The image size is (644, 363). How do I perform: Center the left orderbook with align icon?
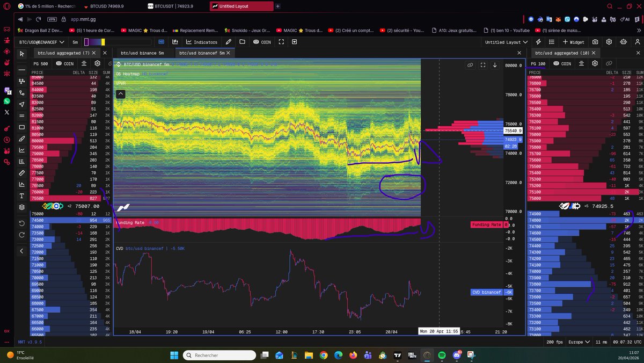[84, 63]
